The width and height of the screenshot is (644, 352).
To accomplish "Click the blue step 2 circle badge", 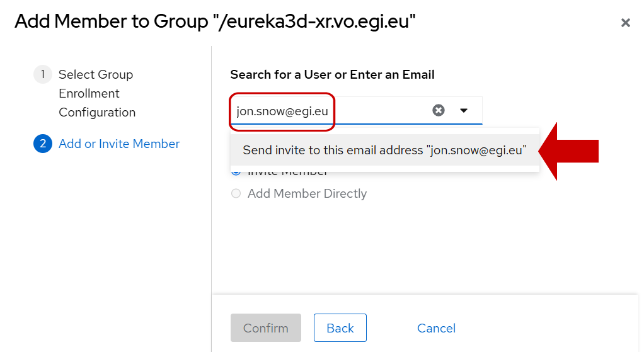I will (x=43, y=144).
